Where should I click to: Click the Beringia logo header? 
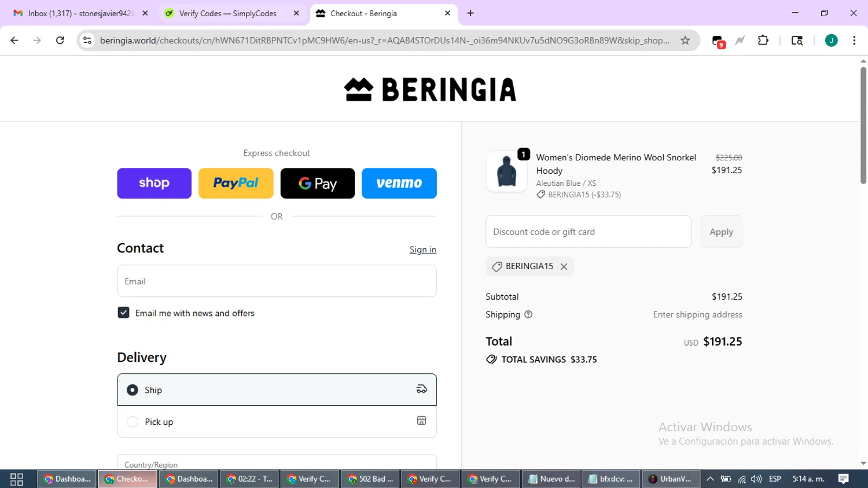430,90
